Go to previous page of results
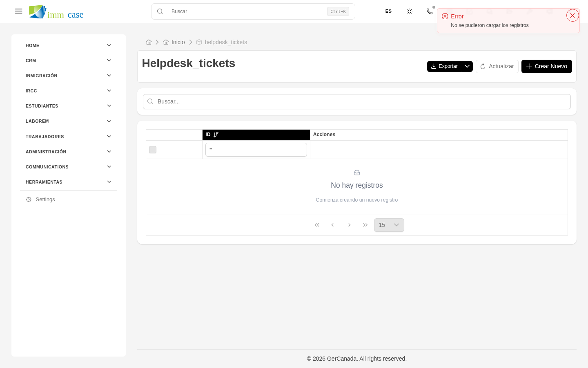The width and height of the screenshot is (588, 368). [332, 225]
